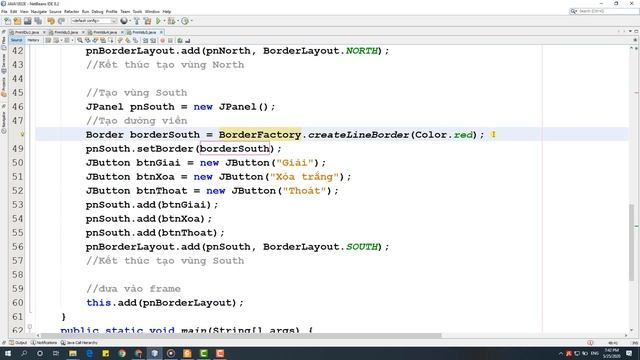Click the Undo toolbar icon
This screenshot has height=360, width=640.
coord(51,21)
